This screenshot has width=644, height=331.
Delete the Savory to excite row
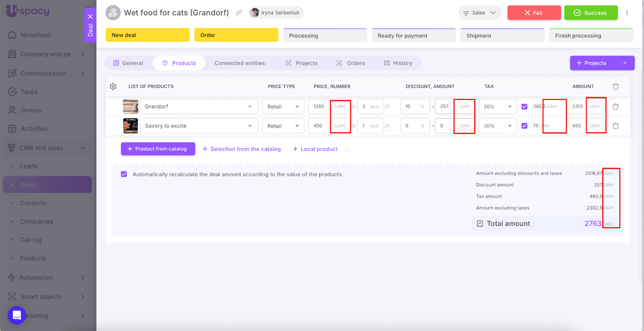615,126
